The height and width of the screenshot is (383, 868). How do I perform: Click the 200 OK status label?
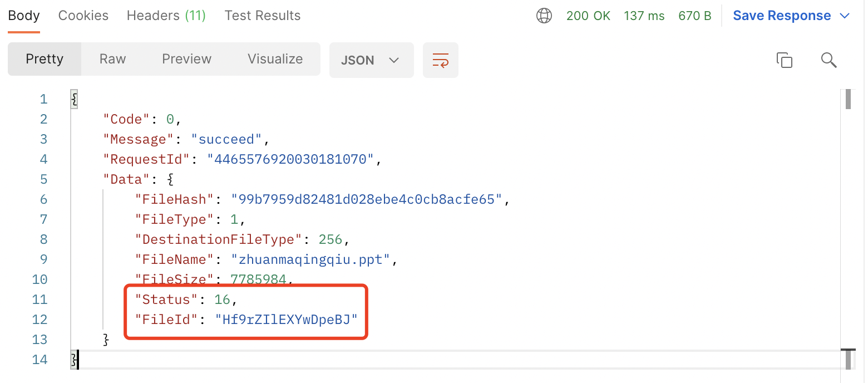(588, 16)
